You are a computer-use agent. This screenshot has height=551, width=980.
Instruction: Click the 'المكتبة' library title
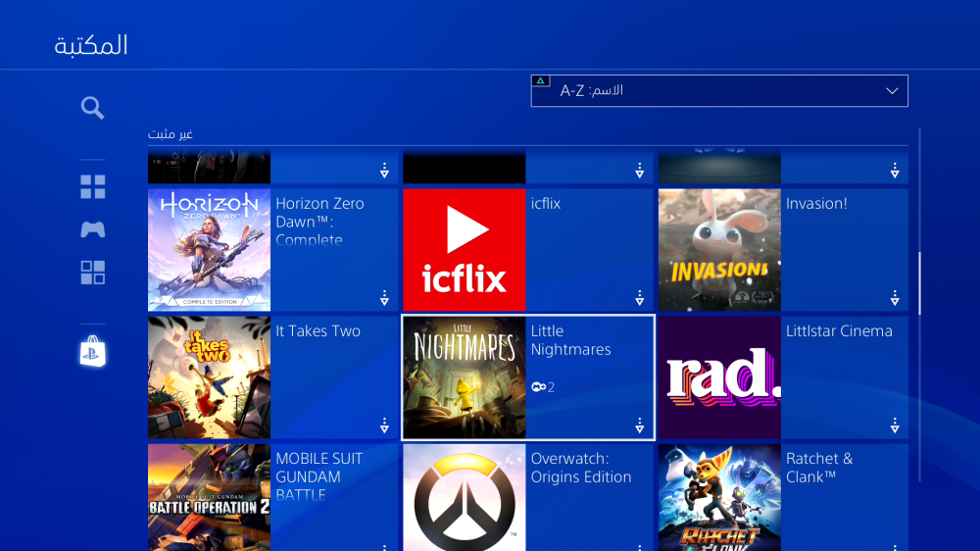coord(90,45)
